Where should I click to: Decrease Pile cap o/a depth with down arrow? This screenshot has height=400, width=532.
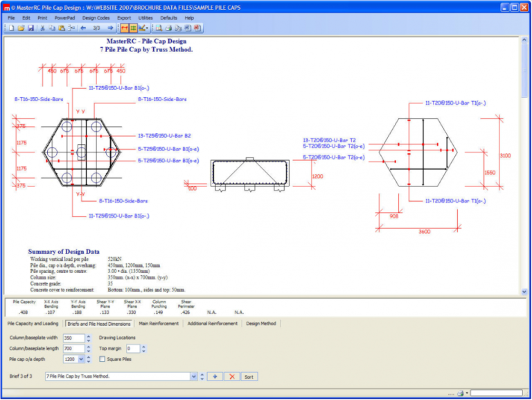pos(89,362)
